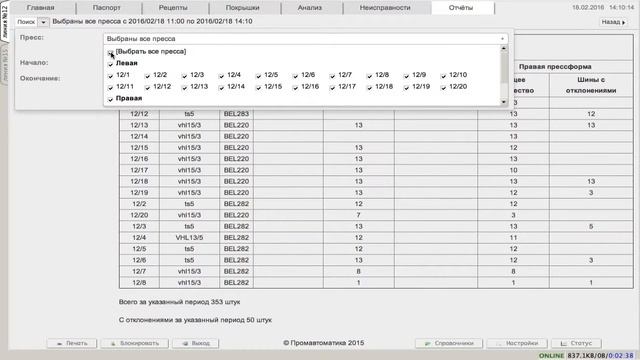640x360 pixels.
Task: Click the VHL13/5 recipe cell
Action: [189, 238]
